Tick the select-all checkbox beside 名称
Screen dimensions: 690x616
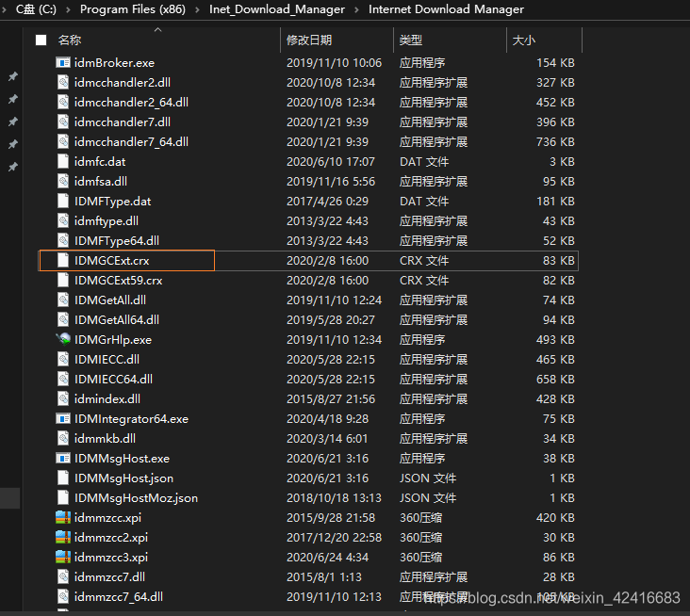coord(41,41)
